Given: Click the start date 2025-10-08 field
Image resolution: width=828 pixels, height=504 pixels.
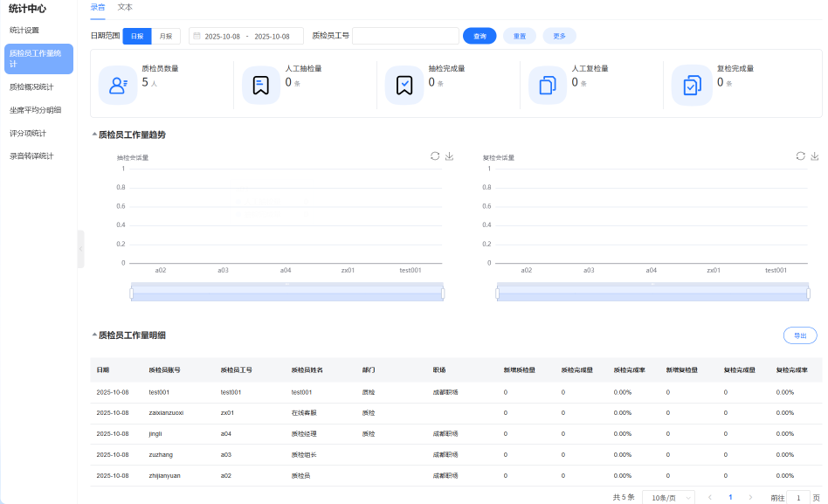Looking at the screenshot, I should pyautogui.click(x=223, y=37).
